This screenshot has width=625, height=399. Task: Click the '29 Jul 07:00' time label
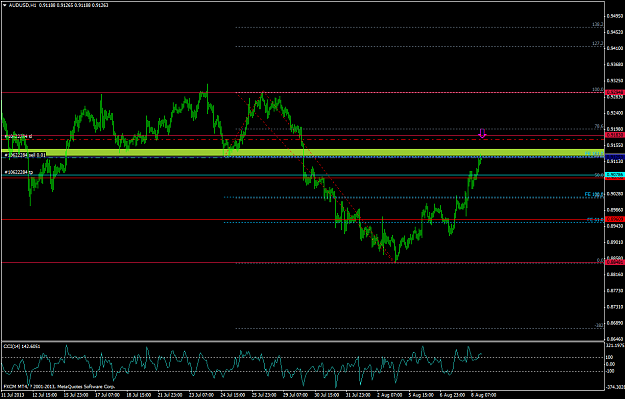[x=295, y=395]
